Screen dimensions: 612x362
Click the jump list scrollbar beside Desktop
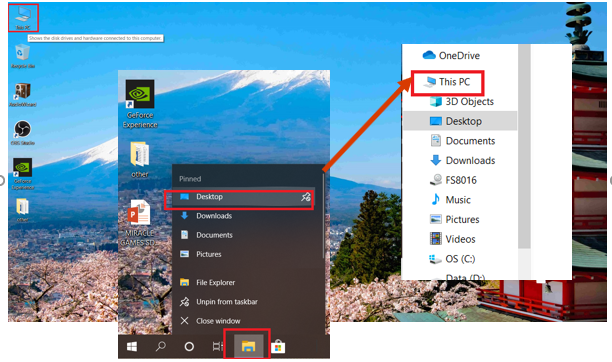pos(324,216)
